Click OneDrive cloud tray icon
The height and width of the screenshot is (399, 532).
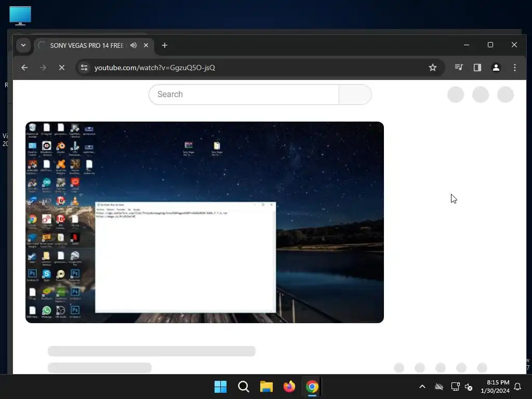pyautogui.click(x=439, y=387)
